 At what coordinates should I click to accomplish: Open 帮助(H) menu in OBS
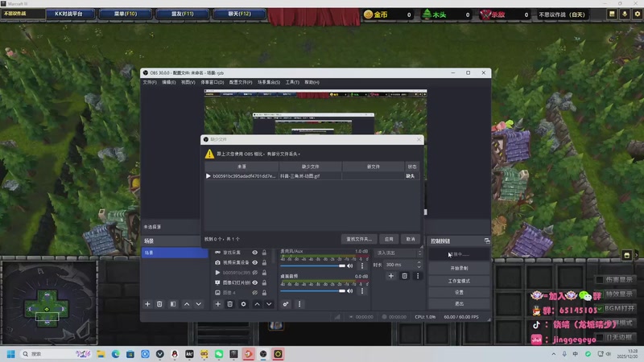(x=312, y=82)
